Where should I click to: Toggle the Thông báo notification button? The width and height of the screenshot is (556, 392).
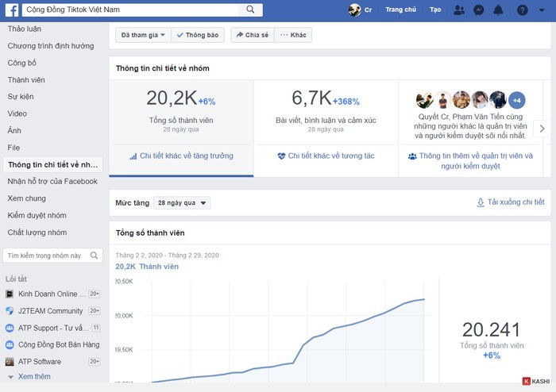[x=198, y=35]
